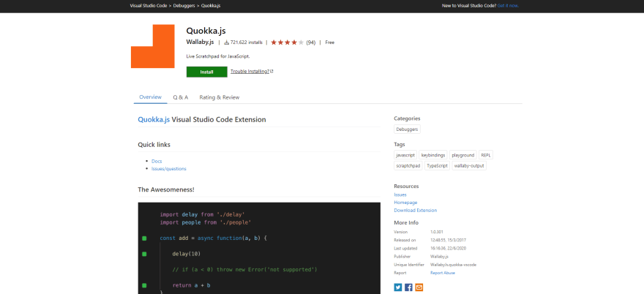Select the scraptchpad tag
644x294 pixels.
pos(408,166)
